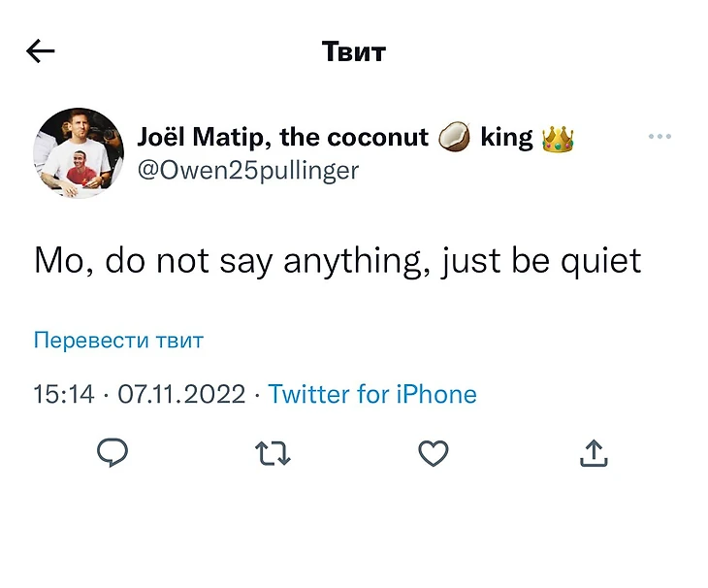The image size is (708, 588).
Task: Click the coconut emoji in the display name
Action: pos(454,138)
